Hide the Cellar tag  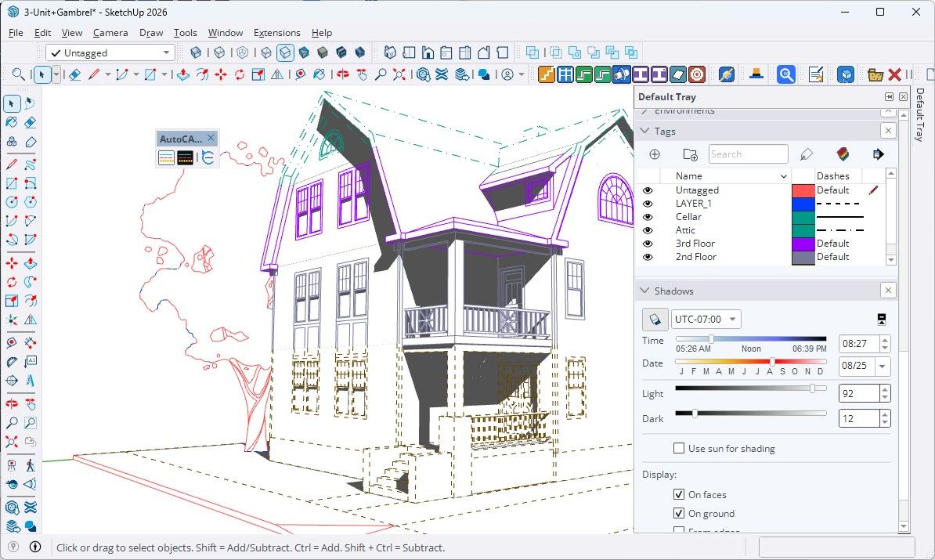point(648,217)
